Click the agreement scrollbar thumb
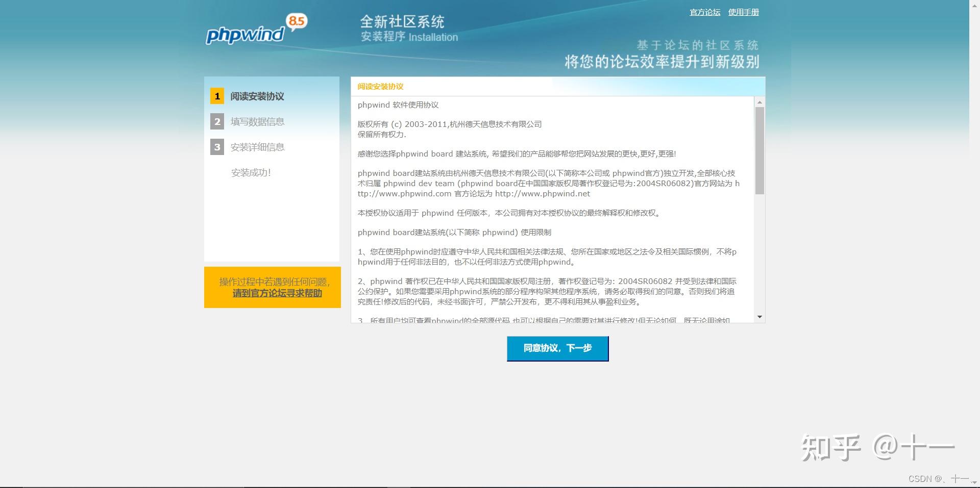Screen dimensions: 980x488 click(x=759, y=150)
